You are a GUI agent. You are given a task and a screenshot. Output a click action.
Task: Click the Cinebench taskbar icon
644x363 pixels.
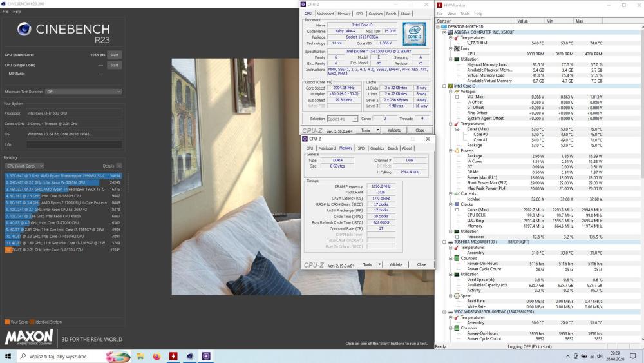coord(190,357)
